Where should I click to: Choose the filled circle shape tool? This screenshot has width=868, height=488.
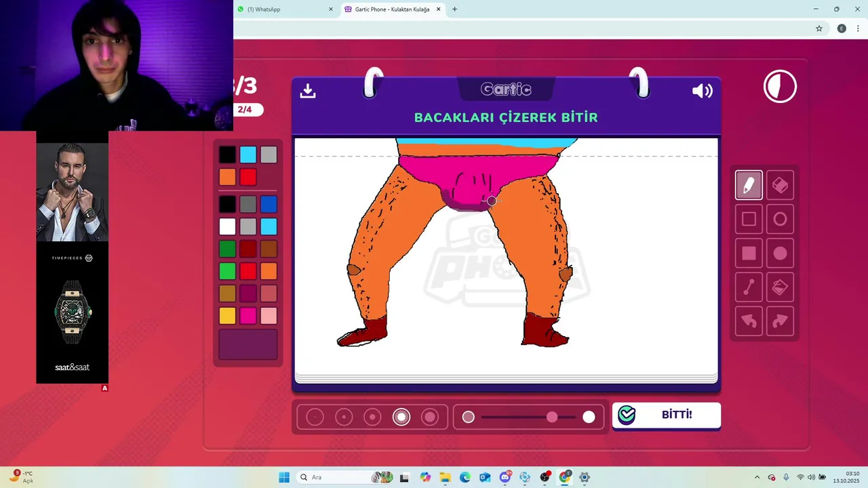click(780, 253)
